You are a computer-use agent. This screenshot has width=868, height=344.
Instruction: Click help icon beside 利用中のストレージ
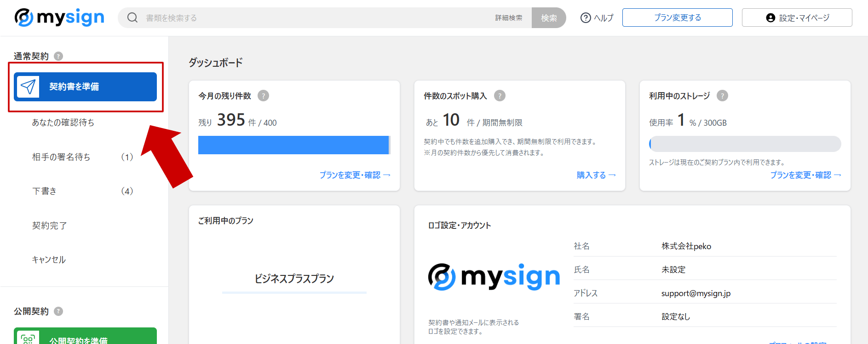pyautogui.click(x=722, y=96)
